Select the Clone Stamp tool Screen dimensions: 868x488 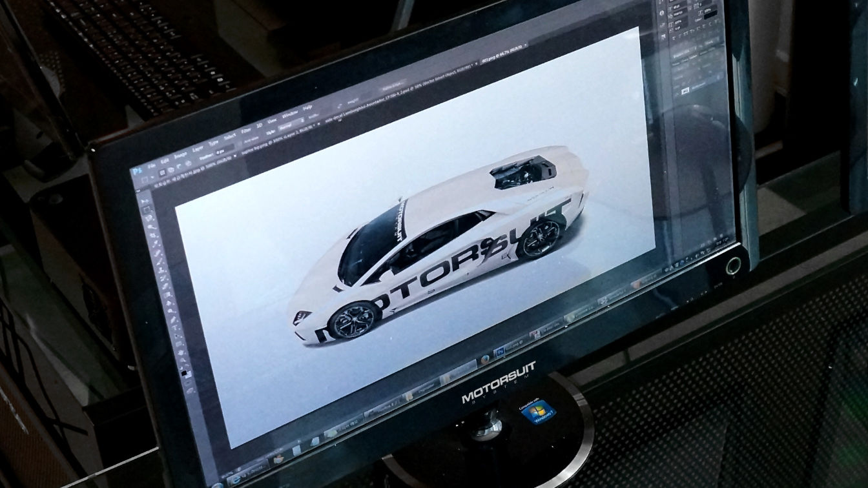click(161, 270)
